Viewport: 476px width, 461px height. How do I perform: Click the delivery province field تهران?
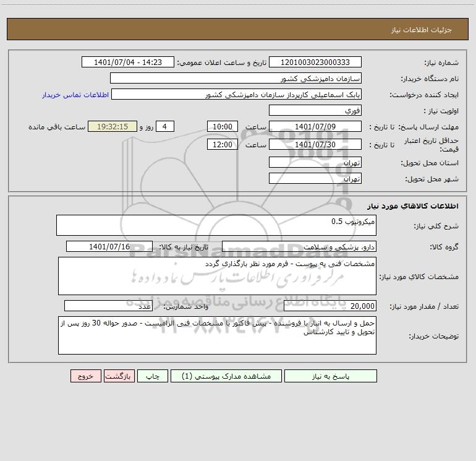point(315,162)
